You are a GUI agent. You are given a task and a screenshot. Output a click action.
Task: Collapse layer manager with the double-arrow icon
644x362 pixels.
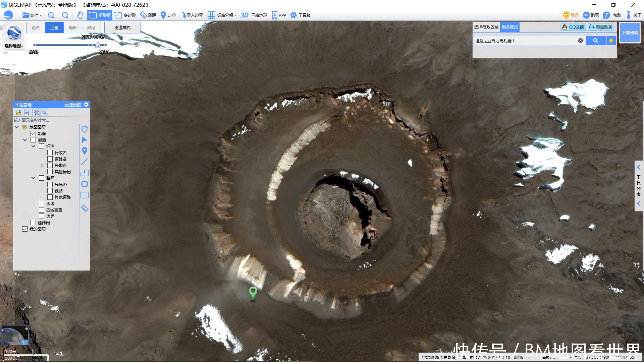pos(86,105)
